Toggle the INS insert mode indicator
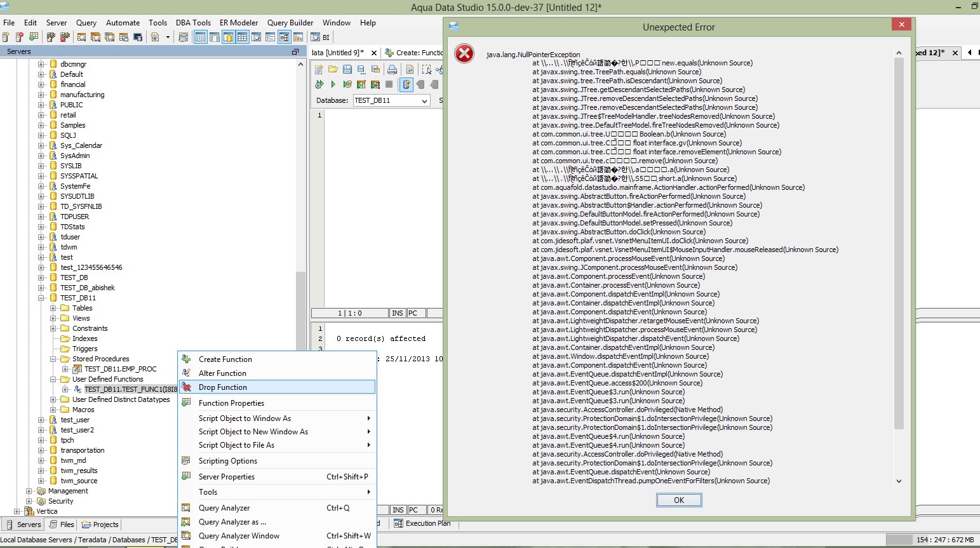980x548 pixels. pos(398,313)
